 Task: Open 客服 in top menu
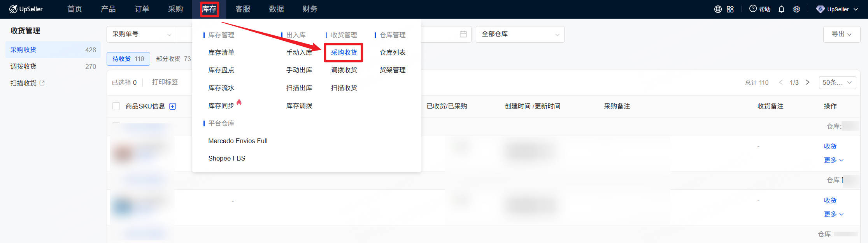[x=243, y=9]
